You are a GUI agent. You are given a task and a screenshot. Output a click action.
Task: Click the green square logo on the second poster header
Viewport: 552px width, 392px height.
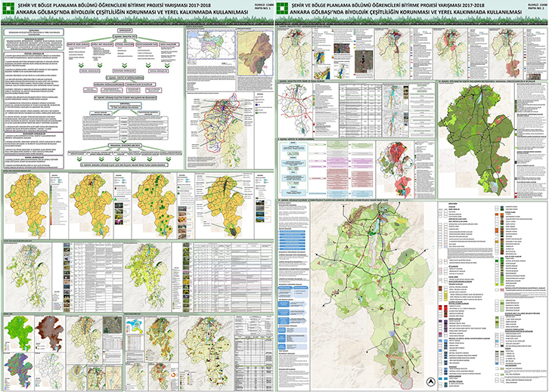click(x=282, y=8)
